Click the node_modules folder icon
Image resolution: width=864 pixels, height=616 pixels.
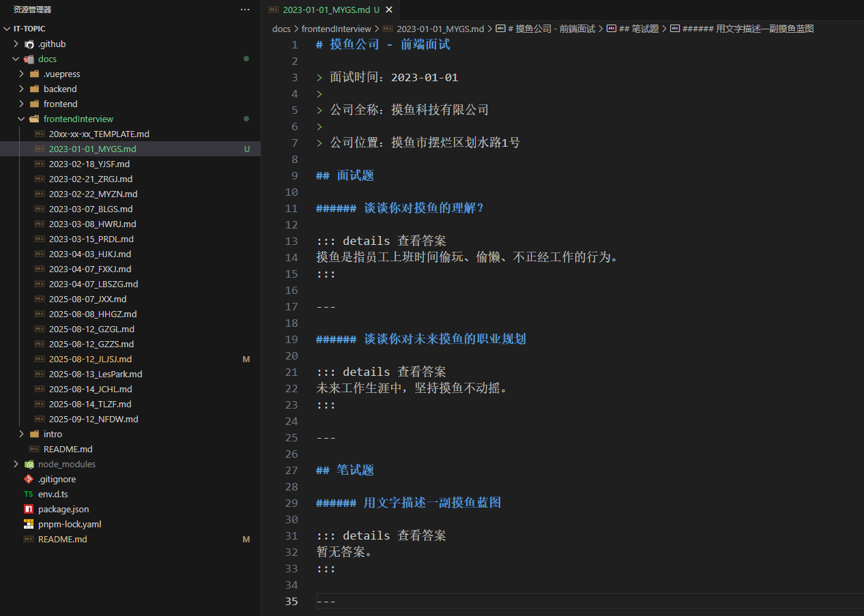point(29,464)
